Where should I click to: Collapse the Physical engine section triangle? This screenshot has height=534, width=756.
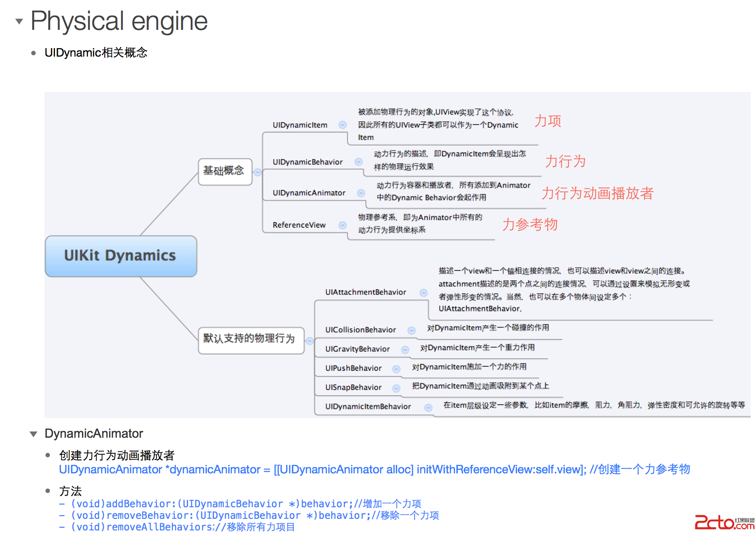(x=19, y=21)
